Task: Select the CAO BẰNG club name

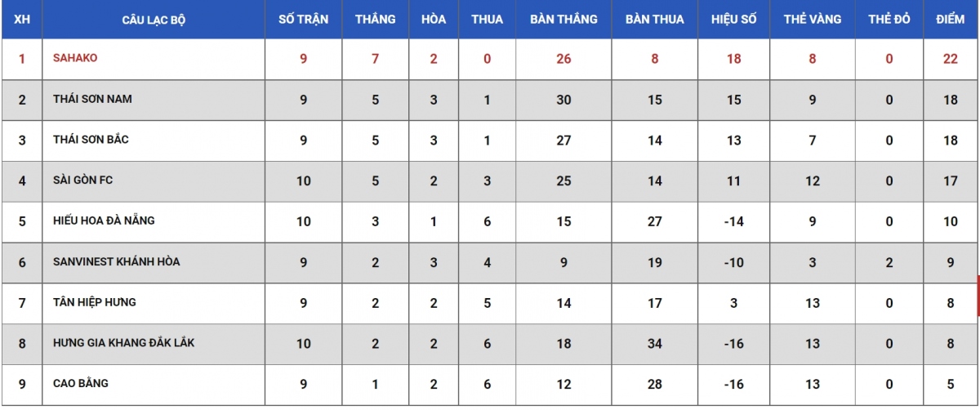Action: [x=81, y=383]
